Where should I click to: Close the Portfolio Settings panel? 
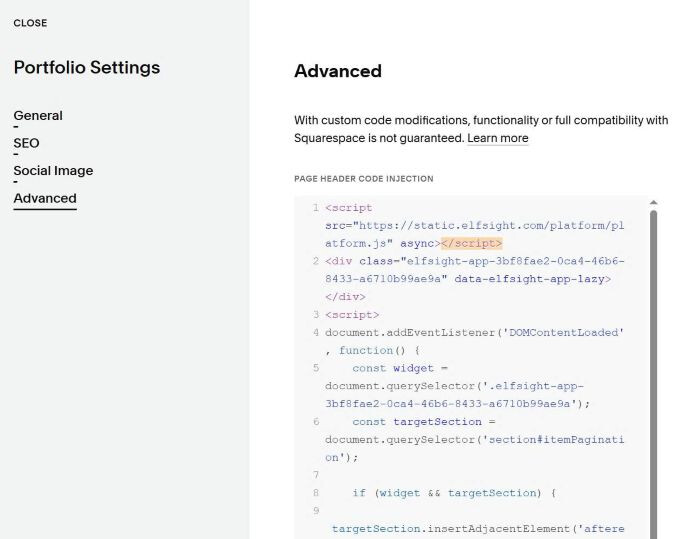pyautogui.click(x=30, y=23)
